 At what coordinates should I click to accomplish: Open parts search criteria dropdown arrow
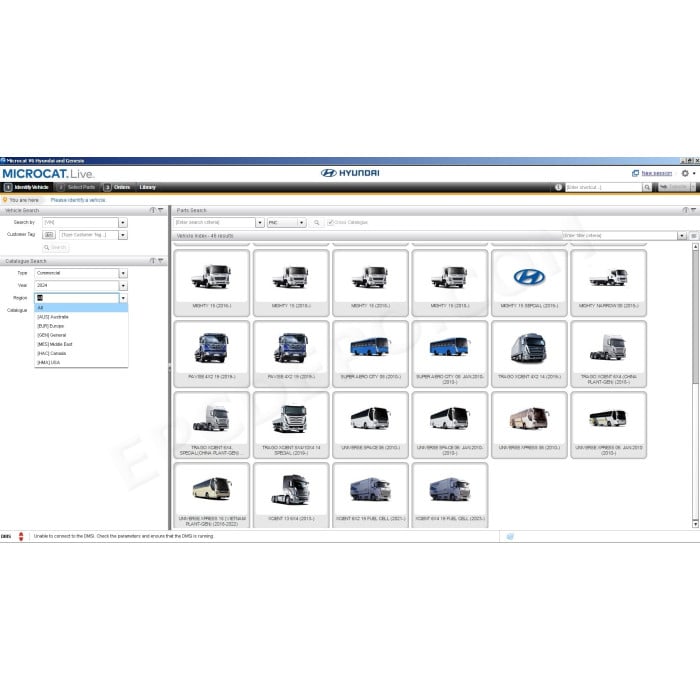tap(260, 222)
